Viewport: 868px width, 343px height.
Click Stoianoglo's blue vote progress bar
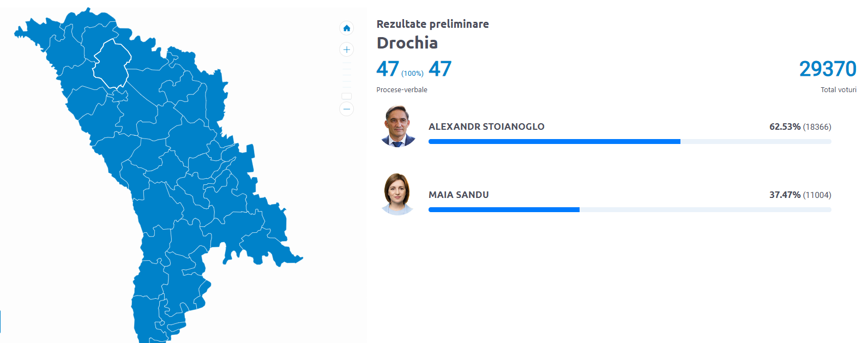pos(554,142)
